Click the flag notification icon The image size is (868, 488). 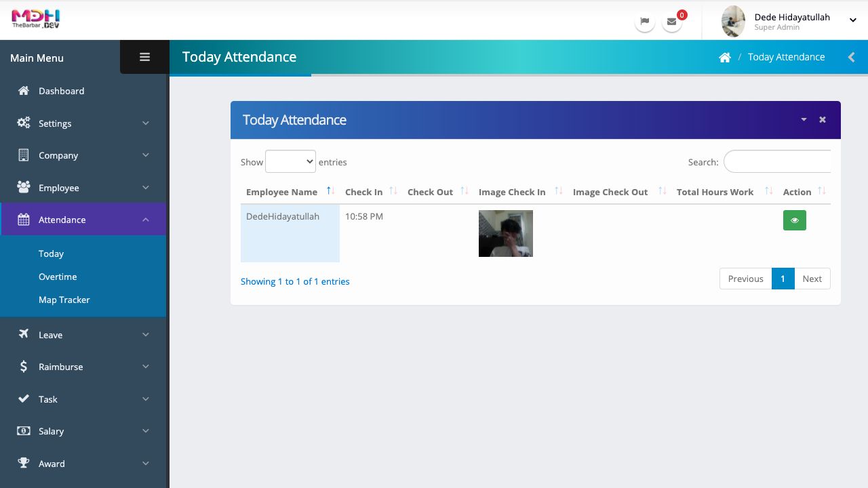pos(644,22)
